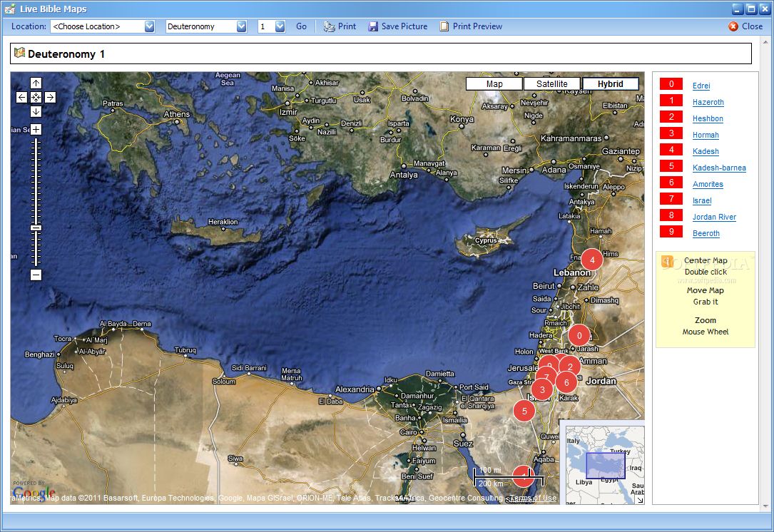Click the scrollbar down arrow
This screenshot has width=774, height=532.
765,507
